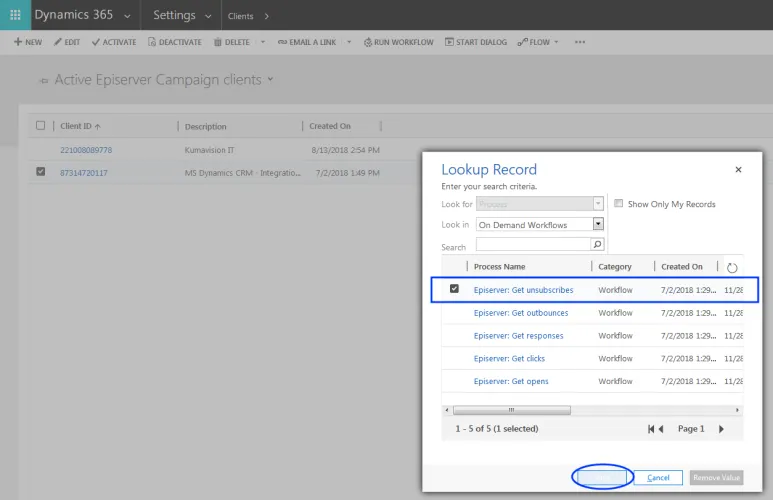
Task: Expand chevron next to Clients breadcrumb
Action: click(x=267, y=16)
